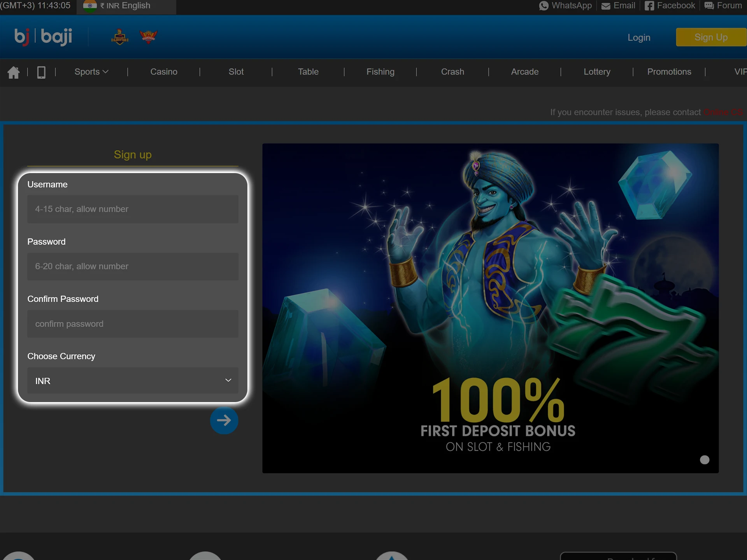Click the Username input field
This screenshot has width=747, height=560.
tap(132, 209)
